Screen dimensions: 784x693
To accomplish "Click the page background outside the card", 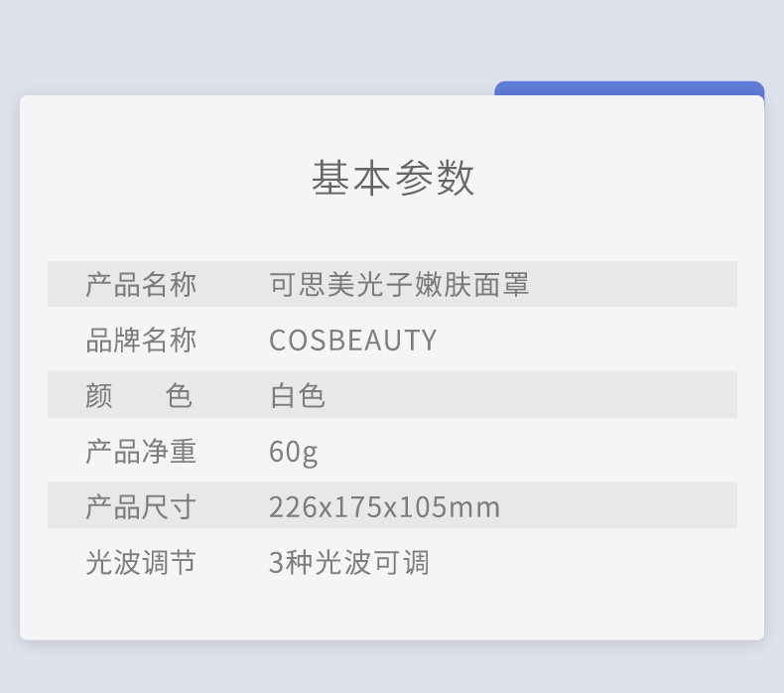I will pos(248,45).
